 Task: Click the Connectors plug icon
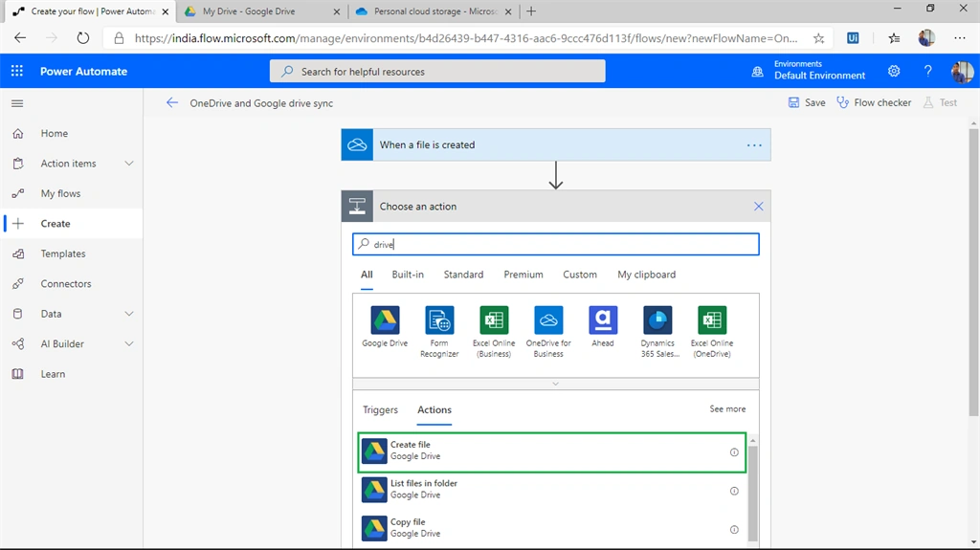[x=18, y=283]
